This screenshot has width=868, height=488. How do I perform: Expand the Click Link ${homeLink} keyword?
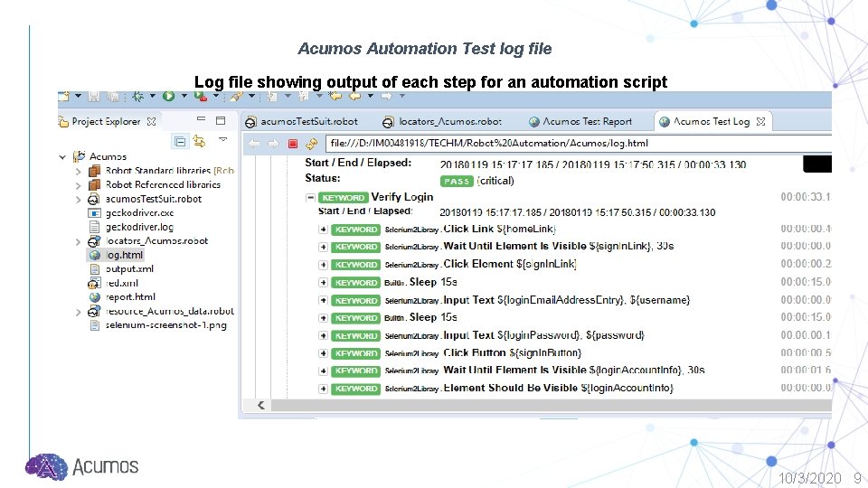(x=324, y=230)
